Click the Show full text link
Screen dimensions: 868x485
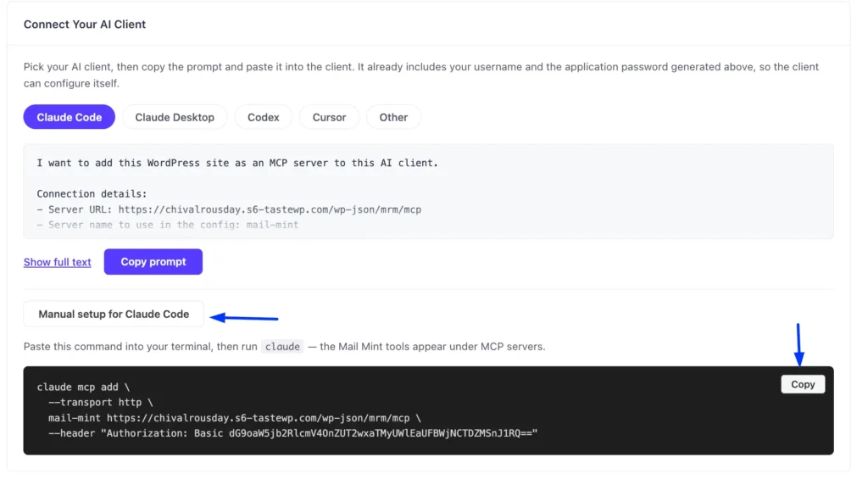(57, 263)
